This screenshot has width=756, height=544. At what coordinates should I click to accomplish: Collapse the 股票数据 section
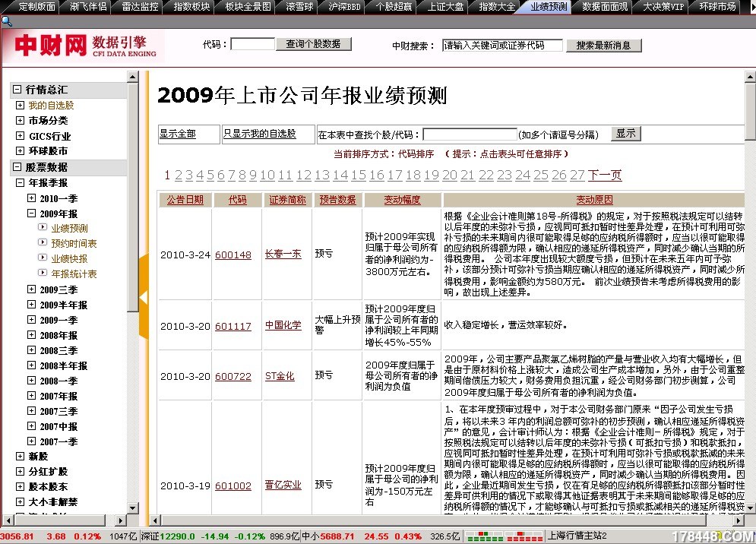point(17,167)
